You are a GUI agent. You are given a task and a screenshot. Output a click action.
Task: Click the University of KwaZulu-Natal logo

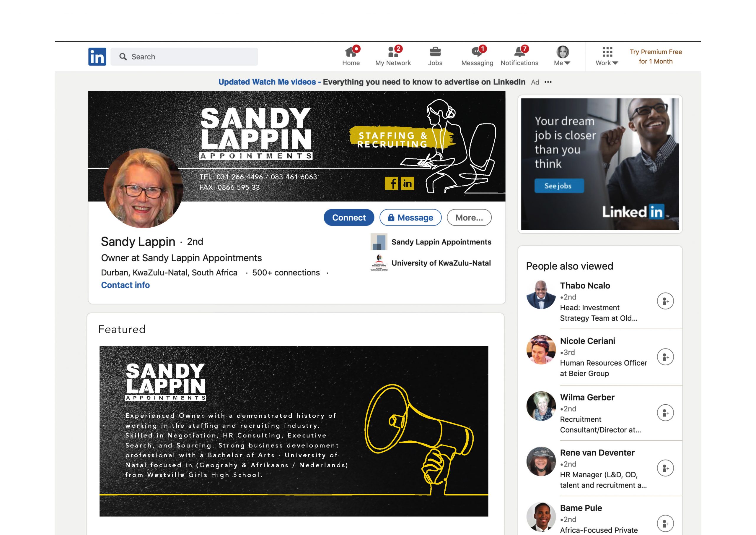(379, 263)
